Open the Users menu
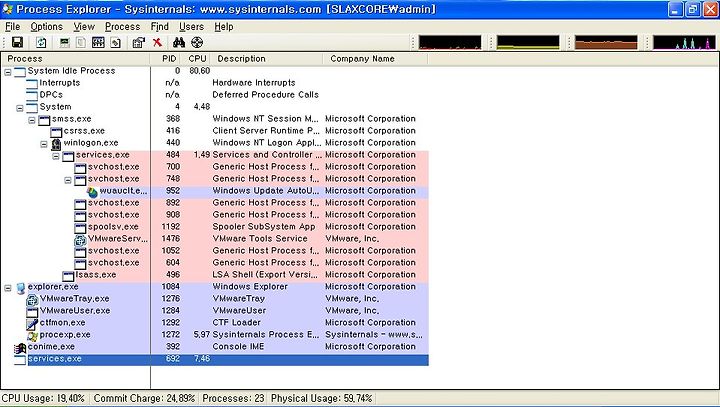 [x=191, y=27]
